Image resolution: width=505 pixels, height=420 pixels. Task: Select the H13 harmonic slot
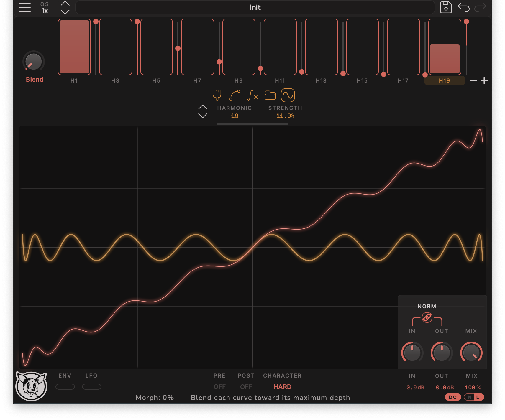pyautogui.click(x=321, y=47)
